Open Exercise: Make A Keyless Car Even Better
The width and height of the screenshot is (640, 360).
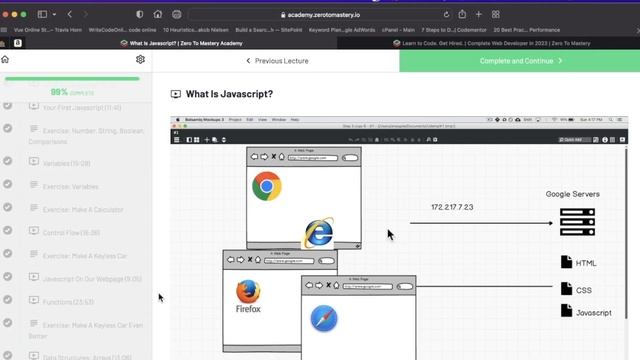[x=86, y=330]
